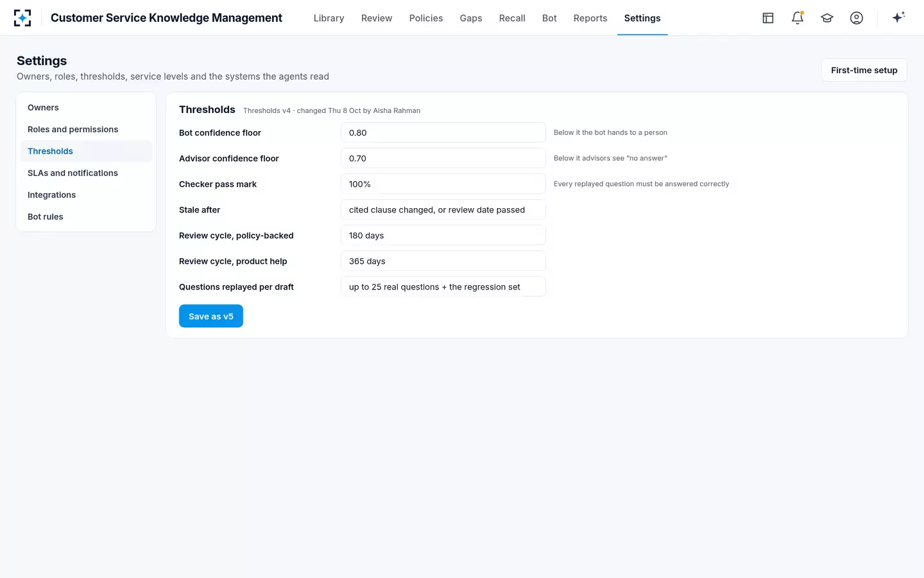Click the Stale after field

click(443, 209)
